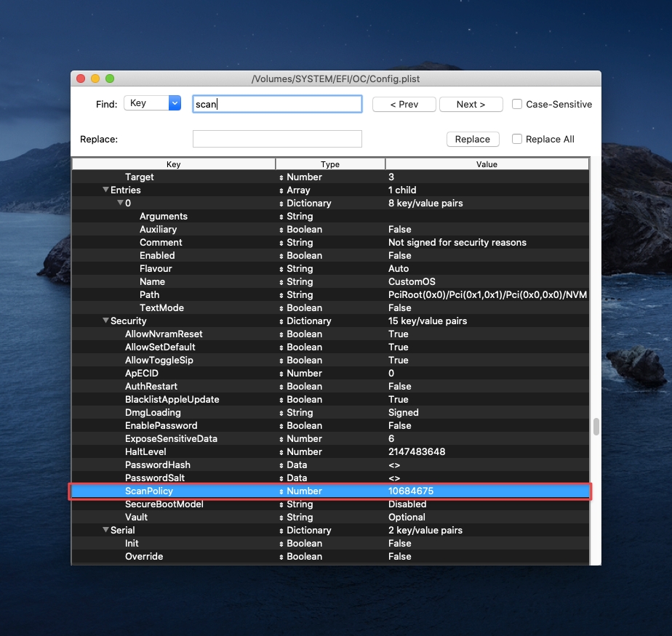Collapse the Security dictionary
Screen dimensions: 672x636
pos(105,321)
